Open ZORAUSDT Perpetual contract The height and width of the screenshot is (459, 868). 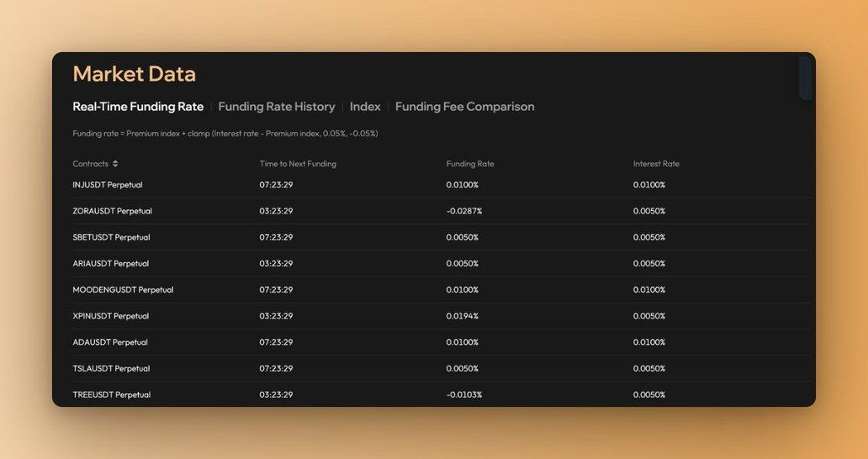(x=113, y=211)
